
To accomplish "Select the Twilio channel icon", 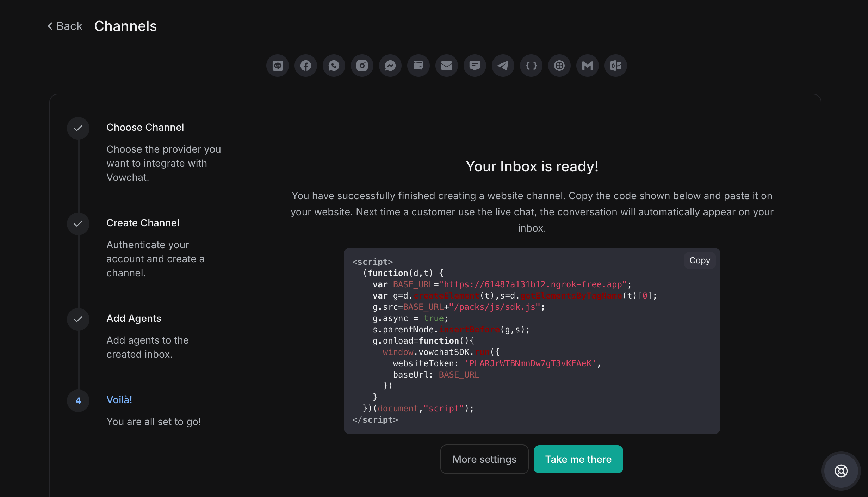I will point(559,66).
